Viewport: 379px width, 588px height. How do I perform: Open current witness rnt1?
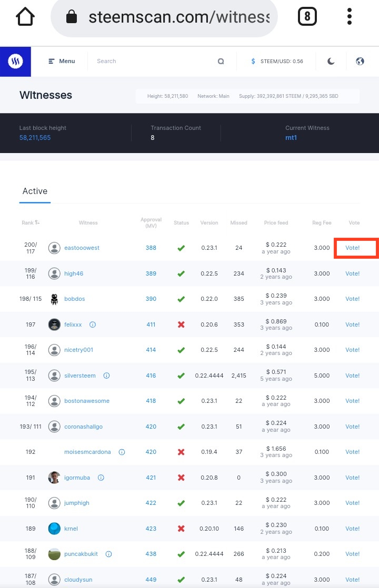pyautogui.click(x=291, y=138)
